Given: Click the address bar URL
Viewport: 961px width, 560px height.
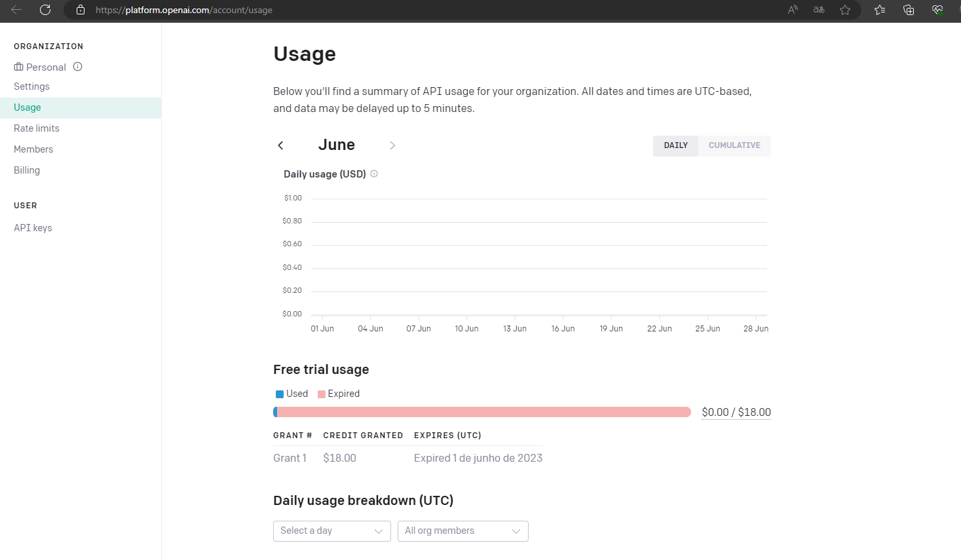Looking at the screenshot, I should click(x=184, y=10).
